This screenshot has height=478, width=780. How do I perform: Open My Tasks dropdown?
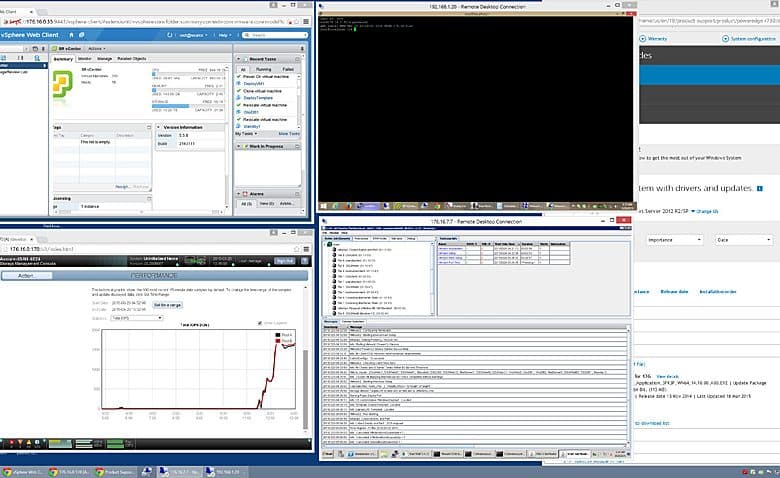click(246, 134)
